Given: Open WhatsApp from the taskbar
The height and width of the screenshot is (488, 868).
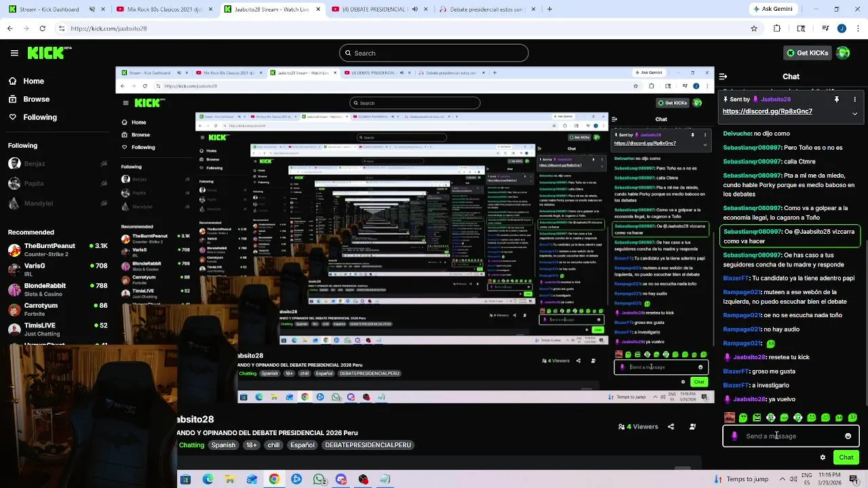Looking at the screenshot, I should tap(319, 479).
